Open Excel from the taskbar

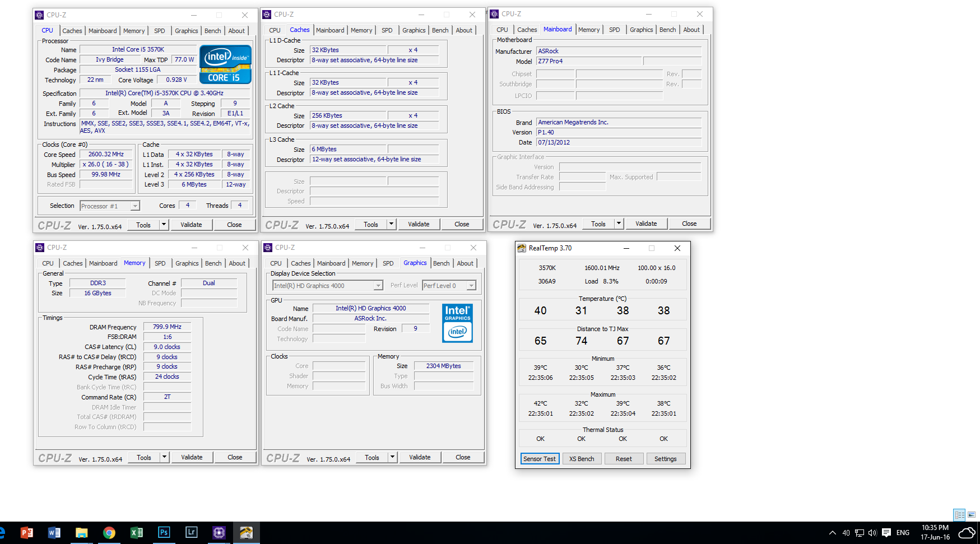pyautogui.click(x=136, y=532)
